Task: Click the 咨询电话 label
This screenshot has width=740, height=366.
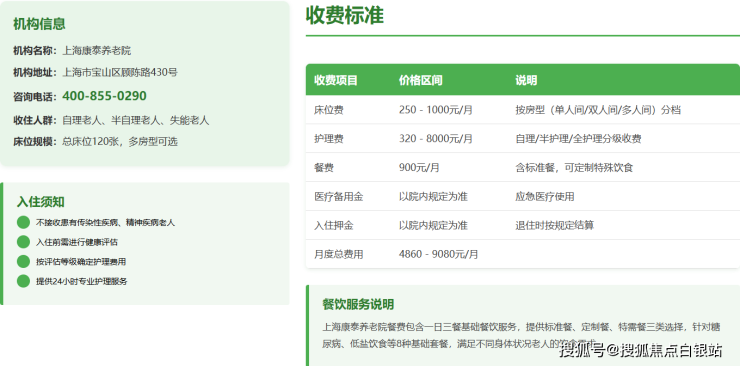Action: (34, 97)
